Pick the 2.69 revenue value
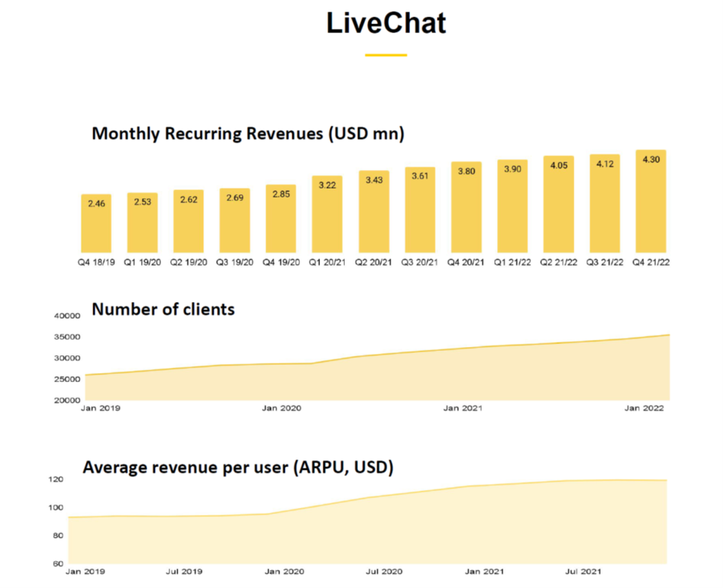 pyautogui.click(x=235, y=198)
